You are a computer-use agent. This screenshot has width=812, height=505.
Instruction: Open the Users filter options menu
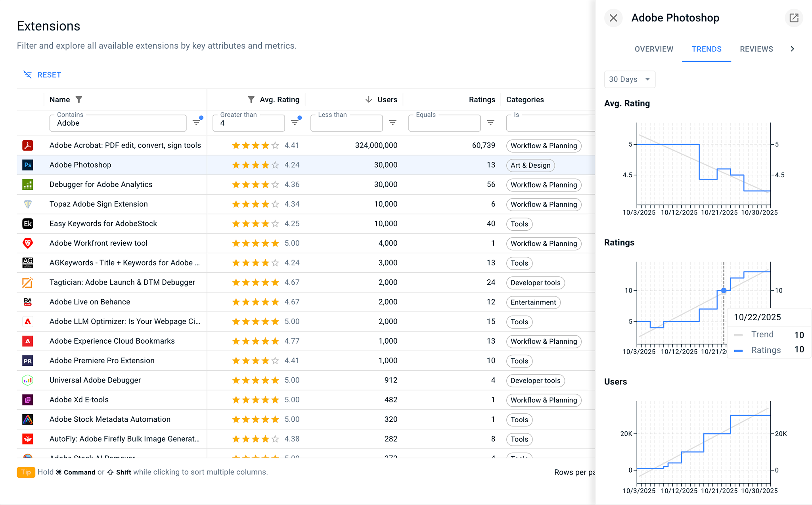click(393, 122)
